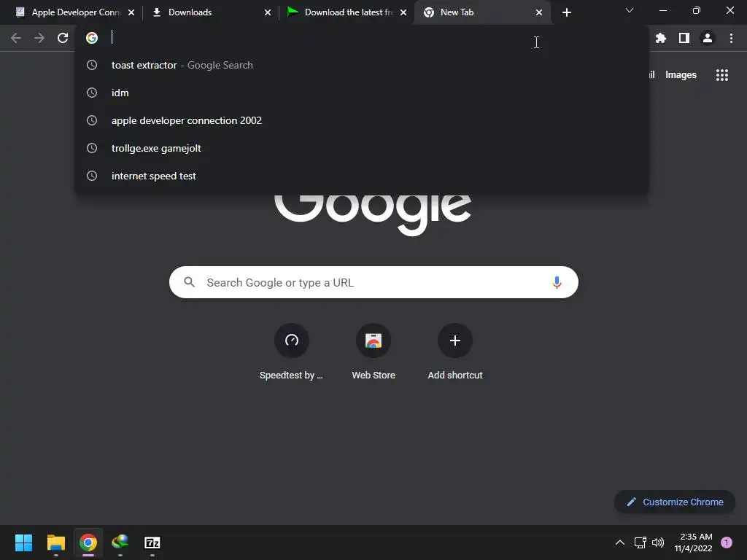Select the toast extractor suggestion

click(362, 65)
